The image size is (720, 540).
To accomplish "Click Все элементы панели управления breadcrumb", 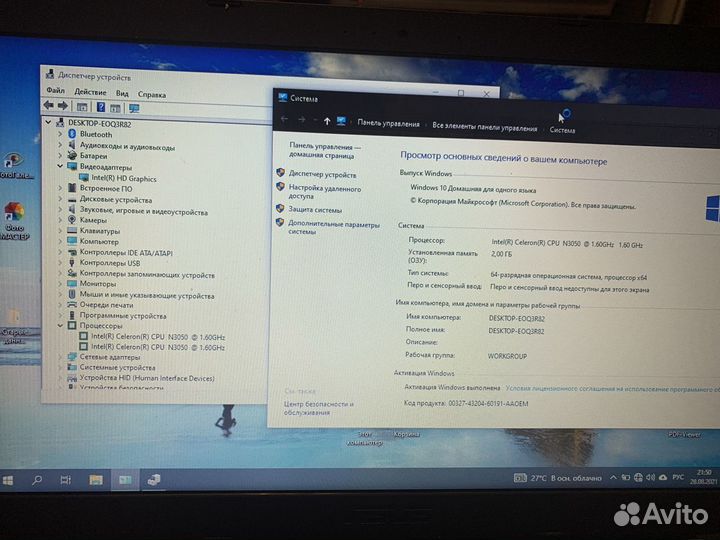I will [x=484, y=127].
